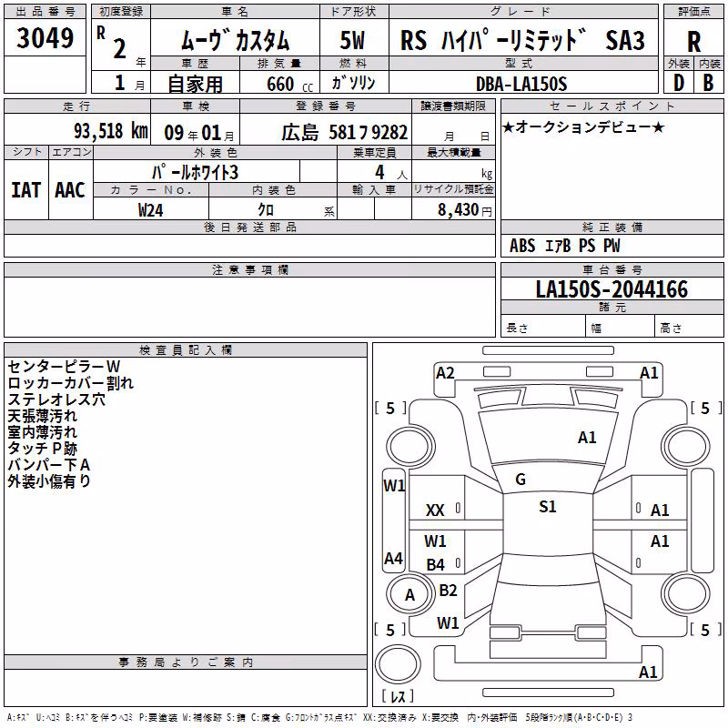Click the door type value 5W

tap(352, 40)
